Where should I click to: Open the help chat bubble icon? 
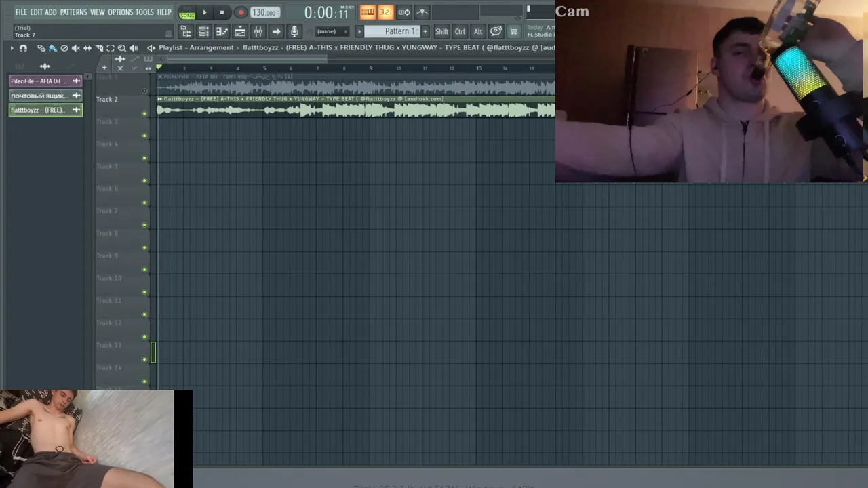(x=496, y=31)
